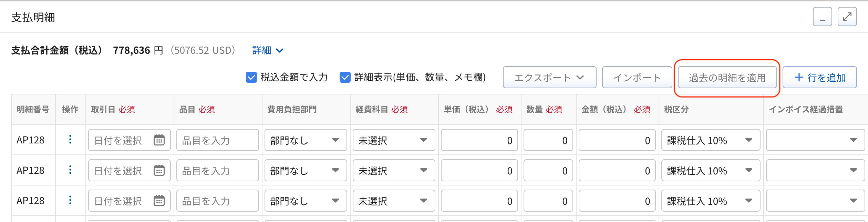Focus the first row 品目を入力 field
The height and width of the screenshot is (222, 868).
(217, 140)
